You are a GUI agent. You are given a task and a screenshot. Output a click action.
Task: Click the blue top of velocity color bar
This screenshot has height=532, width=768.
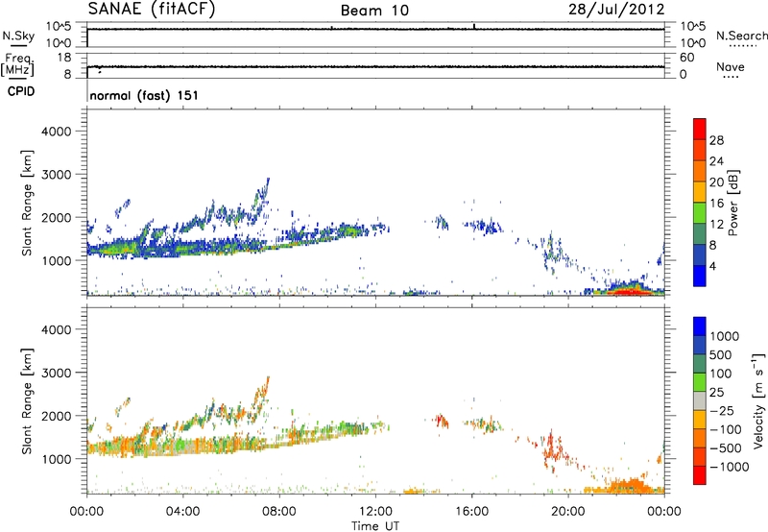tap(700, 326)
